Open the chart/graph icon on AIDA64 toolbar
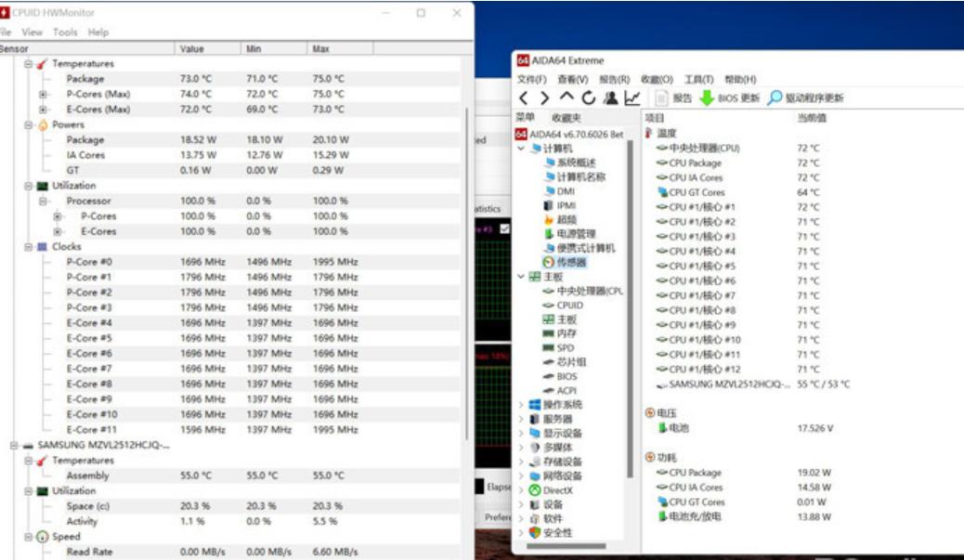The height and width of the screenshot is (560, 964). tap(633, 97)
